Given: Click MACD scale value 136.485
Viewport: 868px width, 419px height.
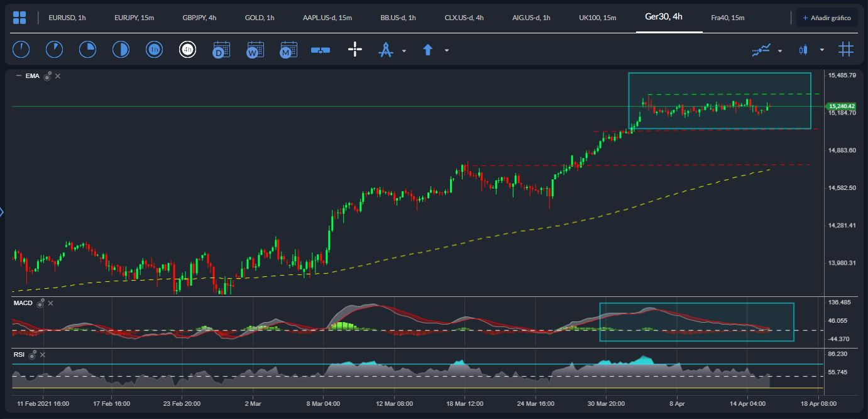Looking at the screenshot, I should [x=840, y=303].
